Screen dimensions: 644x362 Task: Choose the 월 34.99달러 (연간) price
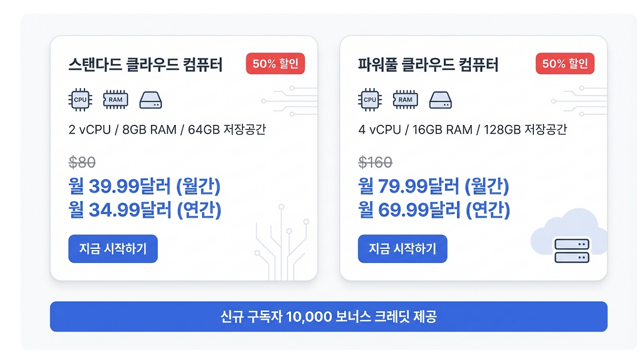click(145, 210)
